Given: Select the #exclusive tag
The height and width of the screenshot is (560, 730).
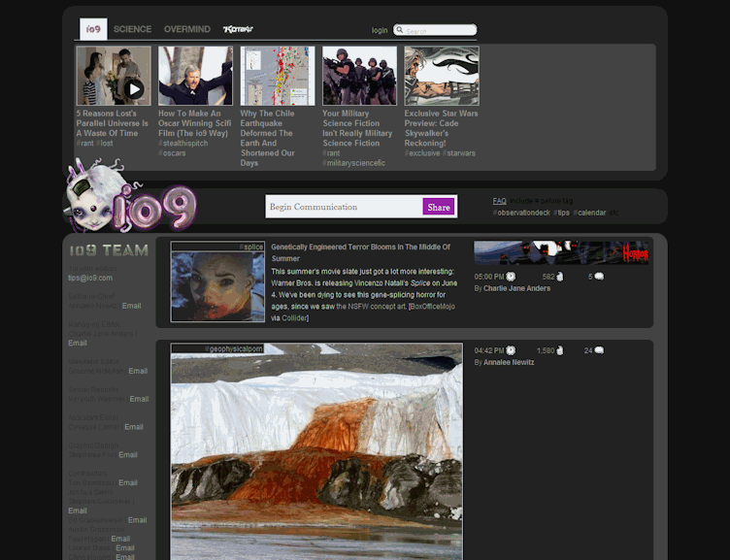Looking at the screenshot, I should pyautogui.click(x=422, y=153).
